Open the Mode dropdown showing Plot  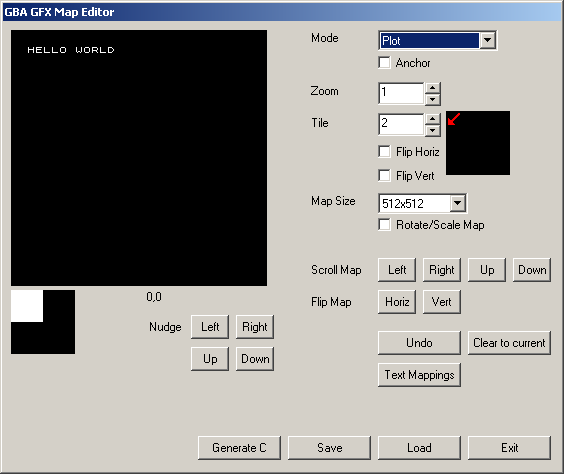pos(437,40)
